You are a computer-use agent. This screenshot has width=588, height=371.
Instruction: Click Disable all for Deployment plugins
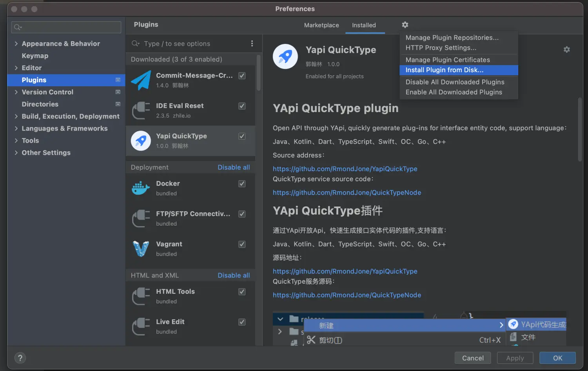tap(234, 167)
